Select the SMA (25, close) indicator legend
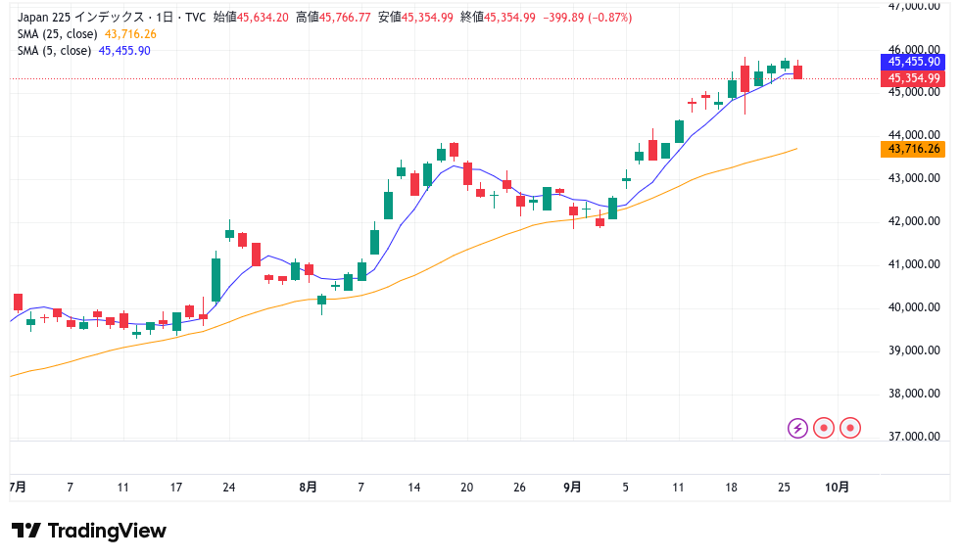Screen dimensions: 960x560 [55, 34]
